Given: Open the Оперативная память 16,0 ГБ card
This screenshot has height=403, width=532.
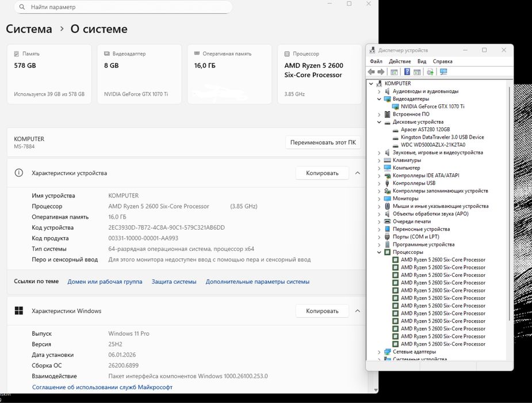Looking at the screenshot, I should click(229, 74).
